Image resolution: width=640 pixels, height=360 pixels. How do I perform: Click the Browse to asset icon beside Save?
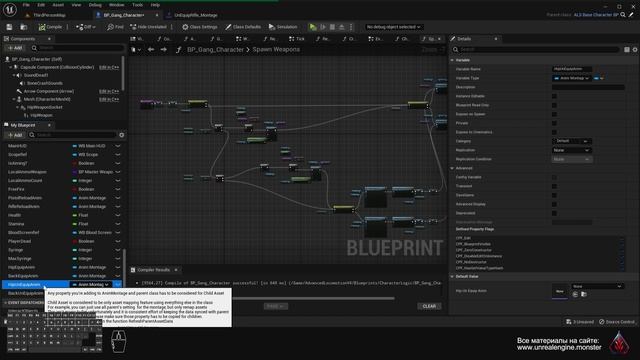coord(23,27)
